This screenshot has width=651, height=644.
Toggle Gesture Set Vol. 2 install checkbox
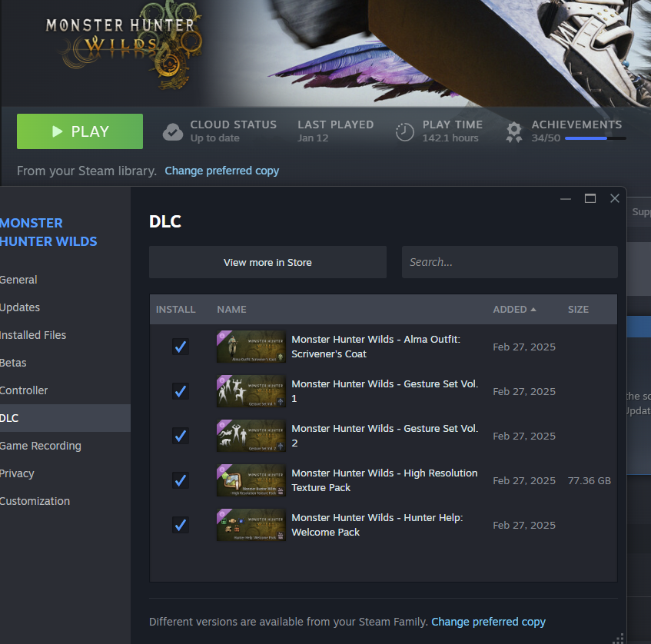pyautogui.click(x=181, y=436)
